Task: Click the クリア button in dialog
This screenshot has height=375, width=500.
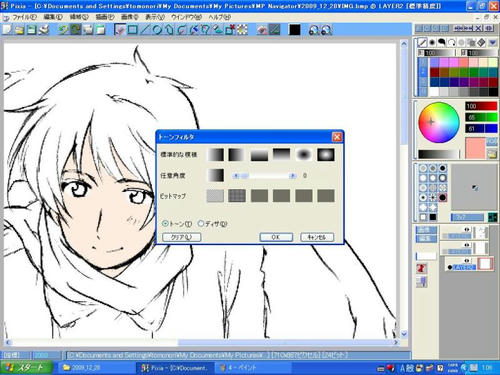Action: point(181,237)
